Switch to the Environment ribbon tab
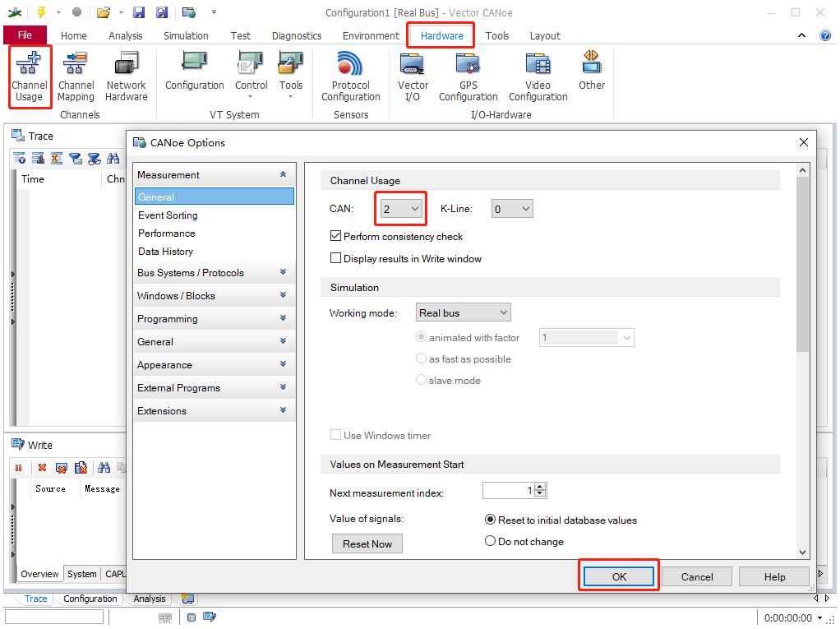 pos(371,35)
